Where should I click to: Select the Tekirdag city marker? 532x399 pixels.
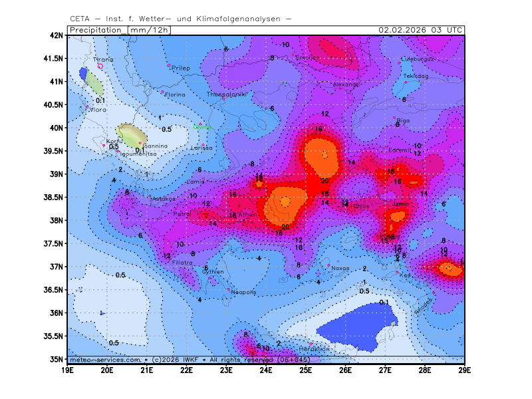(406, 81)
